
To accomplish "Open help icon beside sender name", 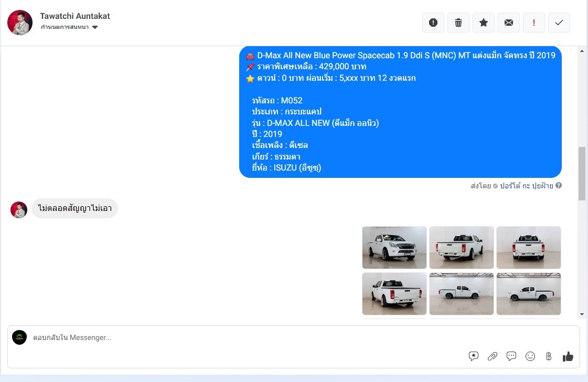I will [x=559, y=185].
